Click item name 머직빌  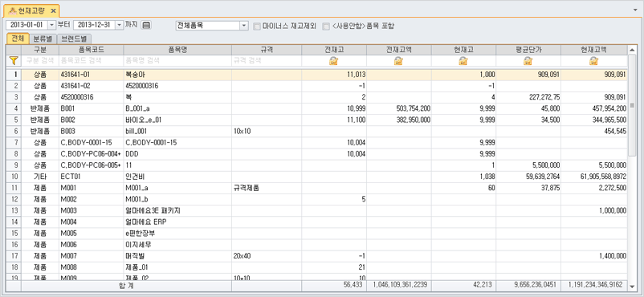click(x=133, y=255)
